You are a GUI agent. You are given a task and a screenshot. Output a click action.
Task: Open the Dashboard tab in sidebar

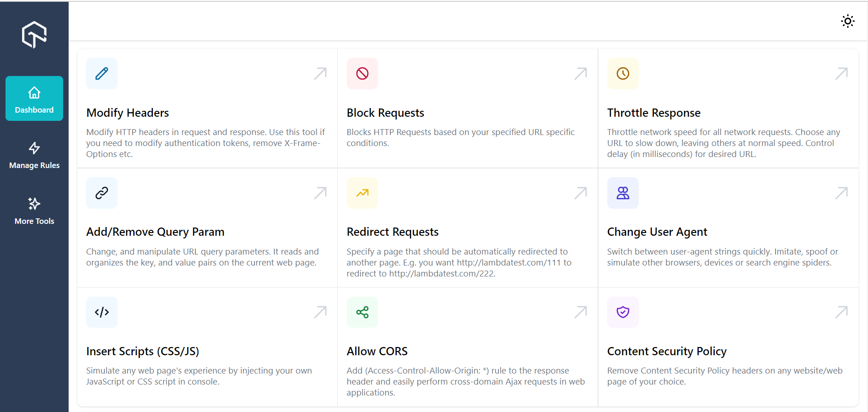[x=34, y=99]
